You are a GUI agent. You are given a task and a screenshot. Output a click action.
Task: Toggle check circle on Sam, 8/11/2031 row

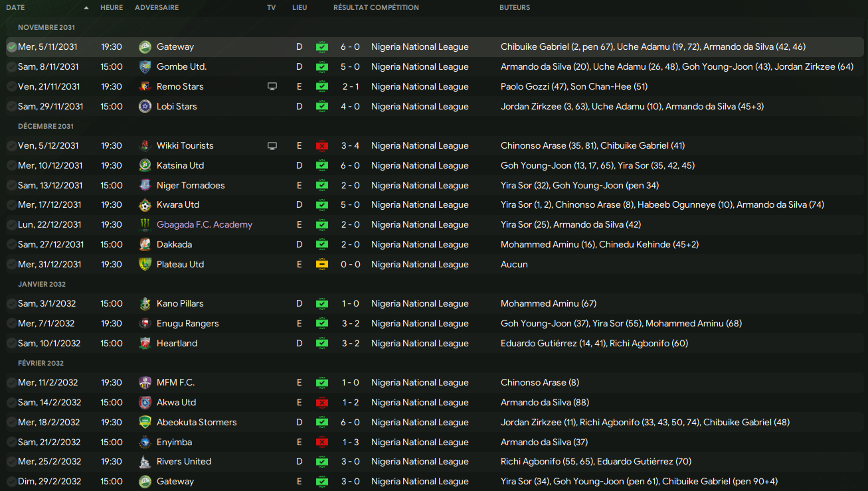(11, 66)
